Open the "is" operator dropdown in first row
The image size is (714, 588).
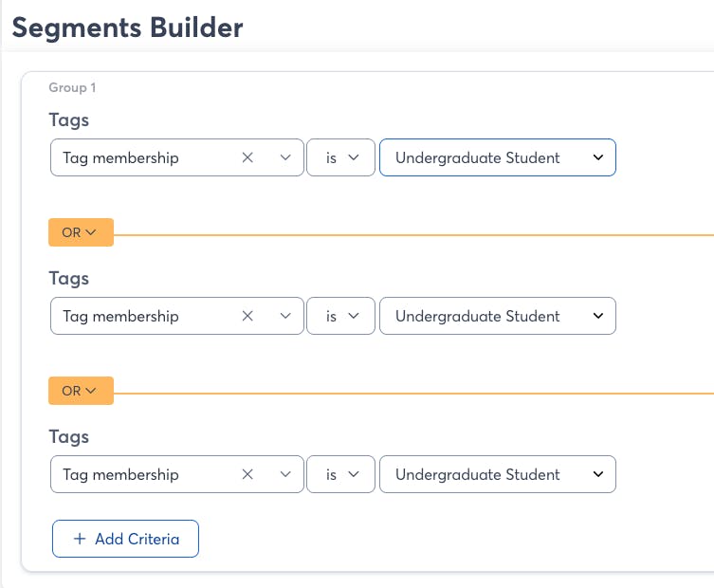(x=340, y=158)
